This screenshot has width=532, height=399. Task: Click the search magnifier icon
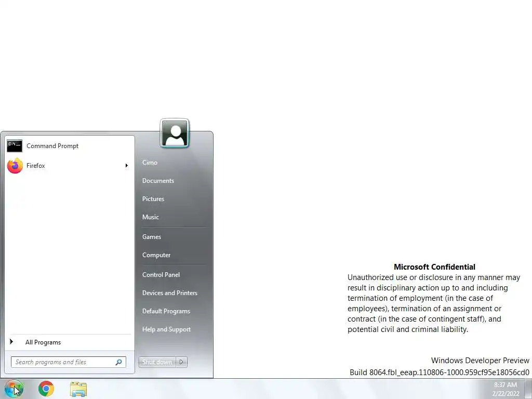pyautogui.click(x=119, y=362)
